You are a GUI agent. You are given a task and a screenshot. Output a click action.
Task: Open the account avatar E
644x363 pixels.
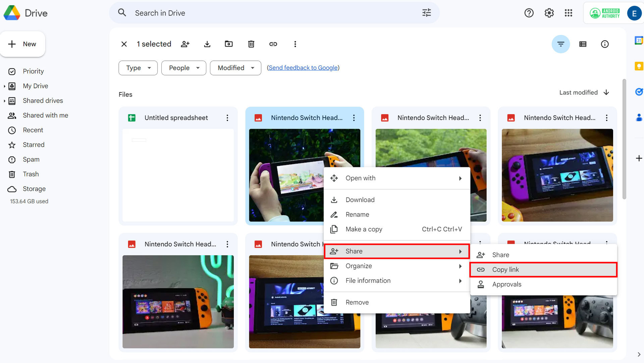pos(634,13)
